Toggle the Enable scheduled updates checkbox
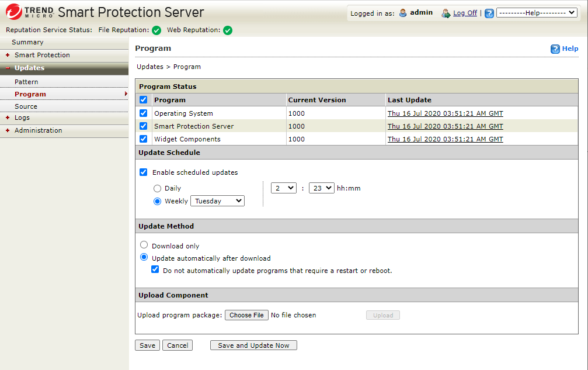Screen dimensions: 588x370 144,172
